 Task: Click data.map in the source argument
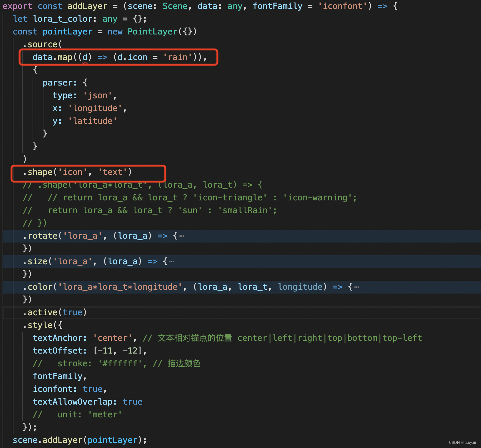pos(52,57)
